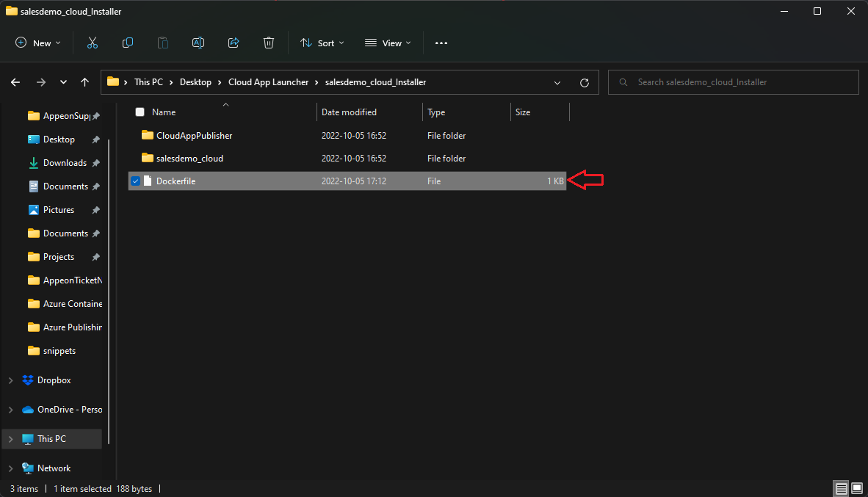Open the See more (...) menu
Viewport: 868px width, 497px height.
tap(441, 43)
